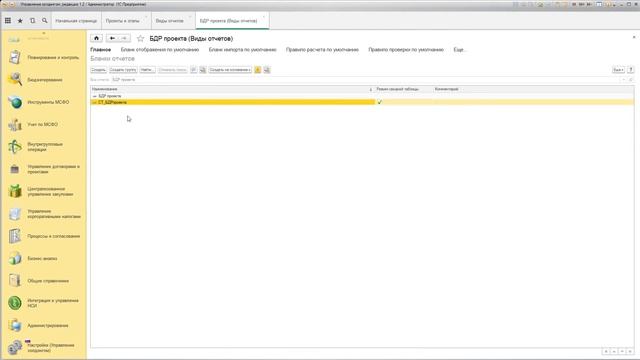
Task: Open Бюджетирование section
Action: click(x=44, y=80)
